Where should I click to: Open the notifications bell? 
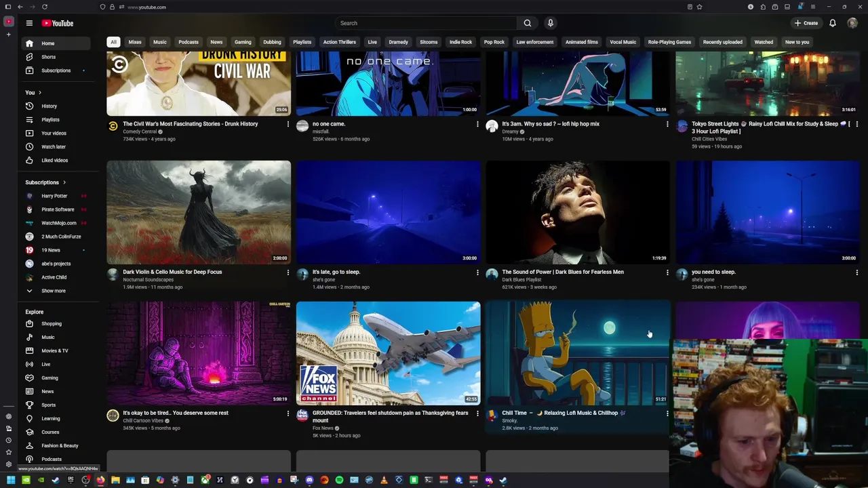[833, 23]
